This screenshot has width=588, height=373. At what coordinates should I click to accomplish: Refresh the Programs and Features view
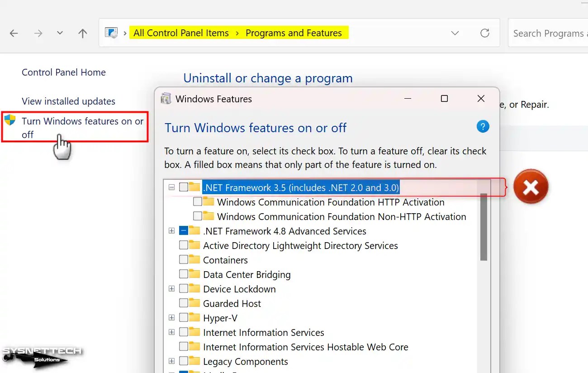pyautogui.click(x=485, y=33)
